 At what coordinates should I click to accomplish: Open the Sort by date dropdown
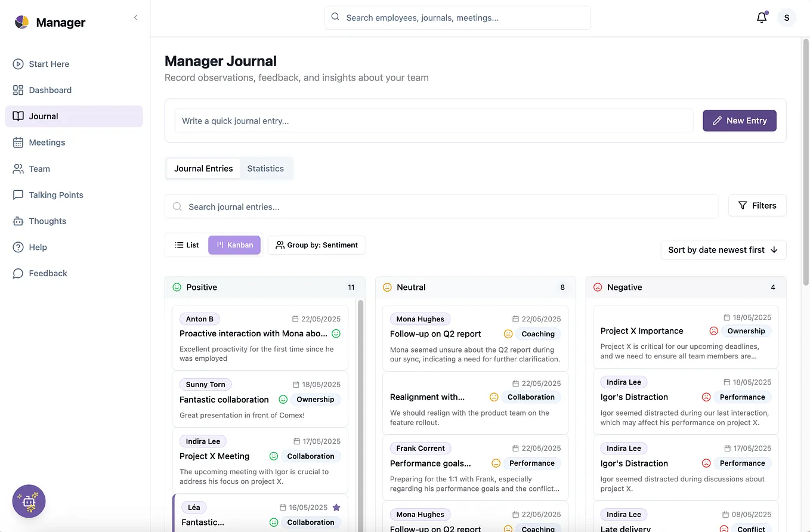[723, 250]
